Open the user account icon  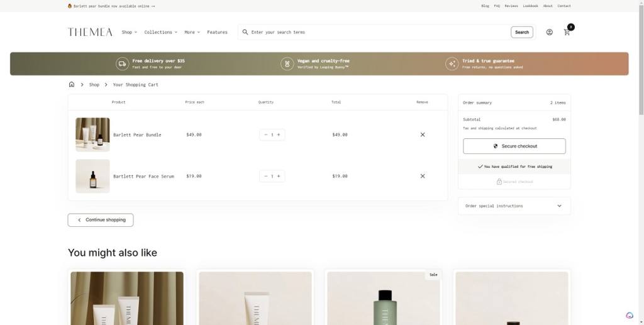549,32
